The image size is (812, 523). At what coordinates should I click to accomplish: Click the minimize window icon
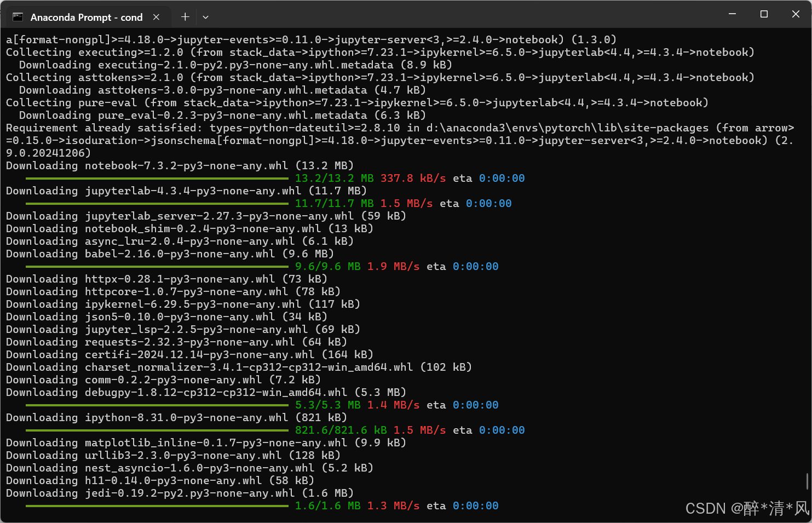click(732, 15)
